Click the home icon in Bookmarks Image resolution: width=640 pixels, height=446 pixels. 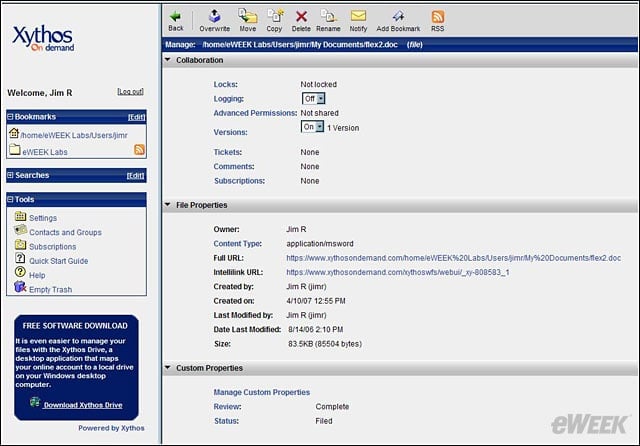14,133
